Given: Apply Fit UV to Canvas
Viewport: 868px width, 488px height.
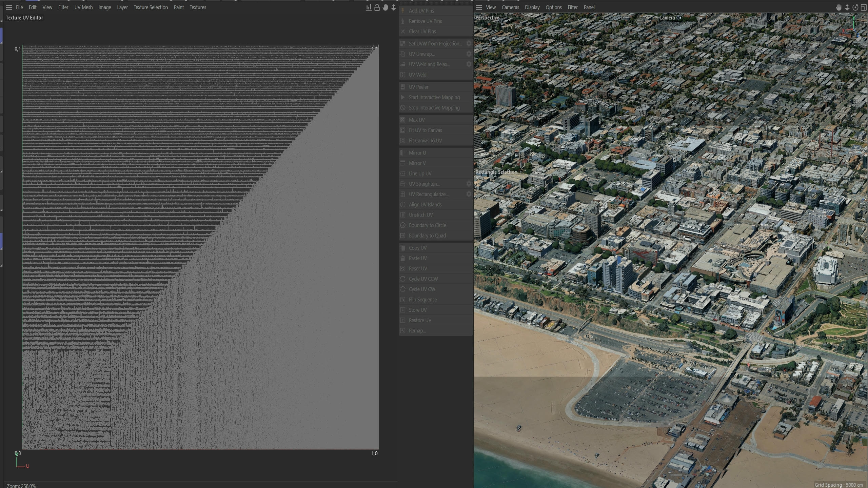Looking at the screenshot, I should 436,130.
